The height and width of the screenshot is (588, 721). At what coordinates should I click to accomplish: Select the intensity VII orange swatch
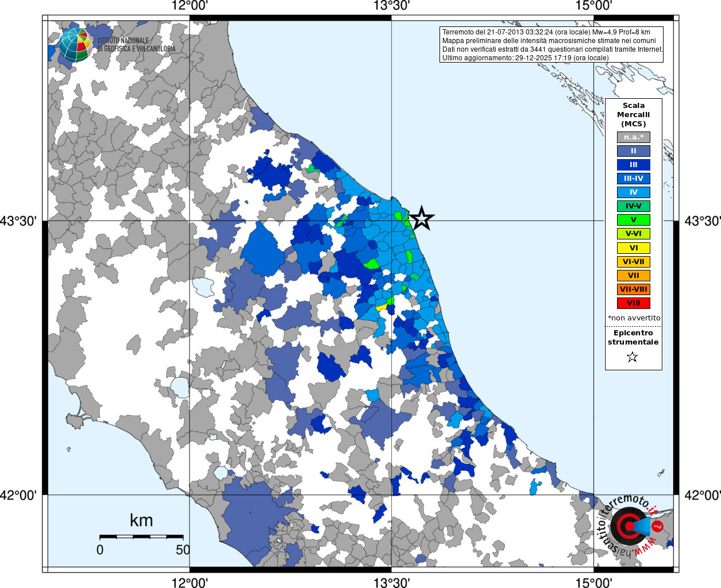[634, 276]
